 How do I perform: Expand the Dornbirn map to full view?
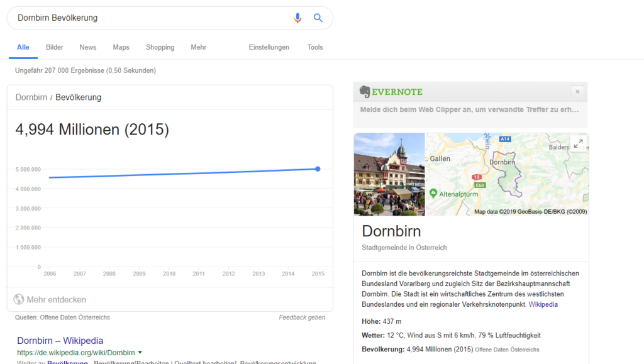pyautogui.click(x=578, y=143)
